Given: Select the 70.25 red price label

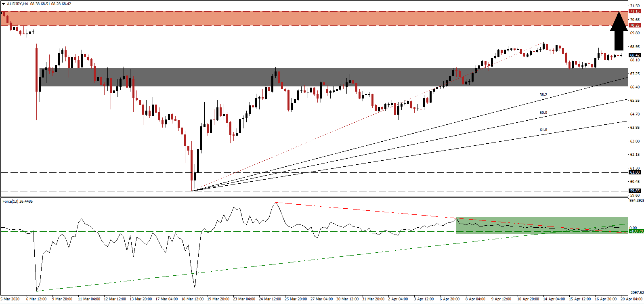Looking at the screenshot, I should [x=635, y=25].
